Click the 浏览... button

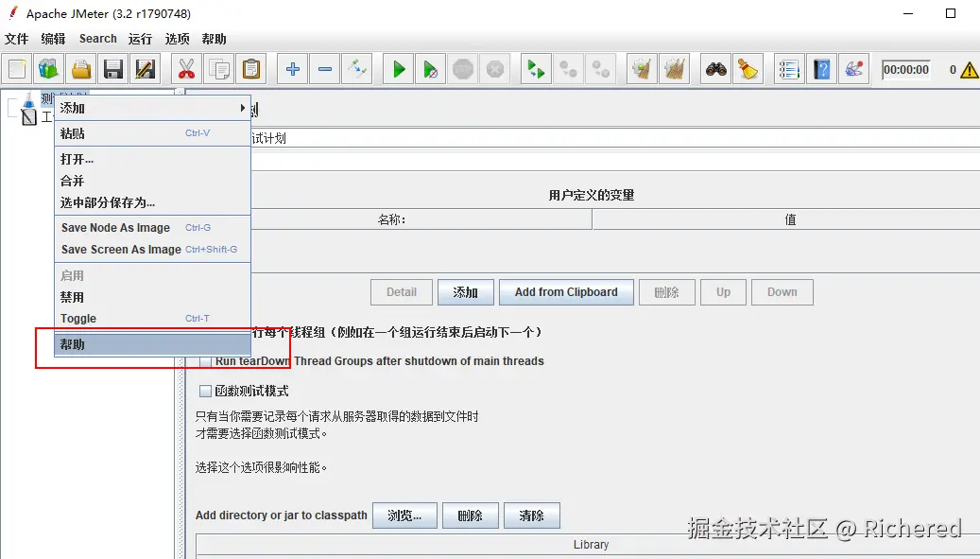click(x=404, y=515)
